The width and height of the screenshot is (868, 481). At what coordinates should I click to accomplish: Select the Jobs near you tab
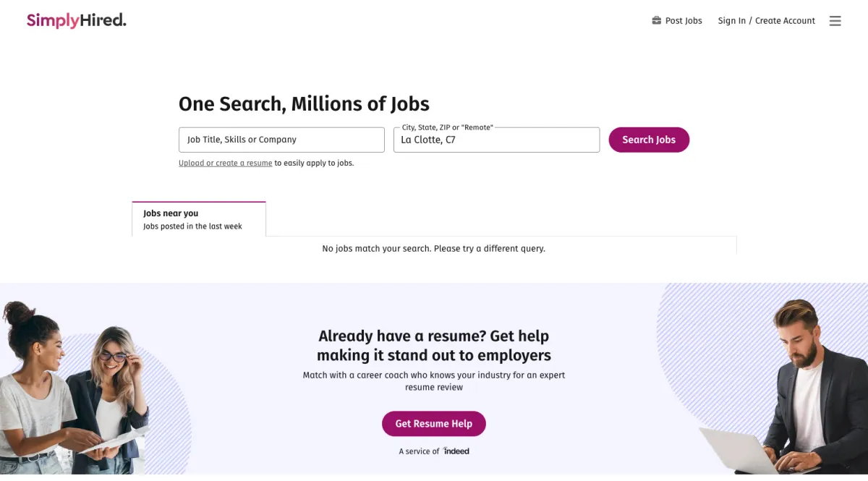click(x=199, y=219)
